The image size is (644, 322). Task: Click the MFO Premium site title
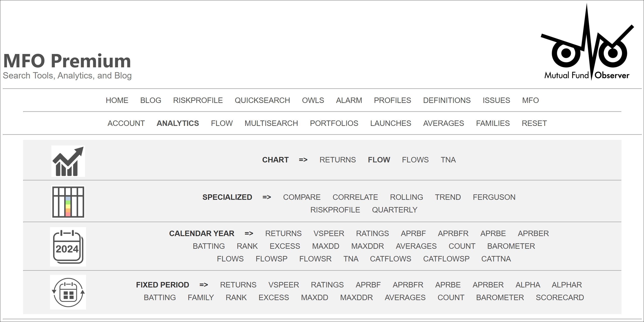click(x=67, y=61)
